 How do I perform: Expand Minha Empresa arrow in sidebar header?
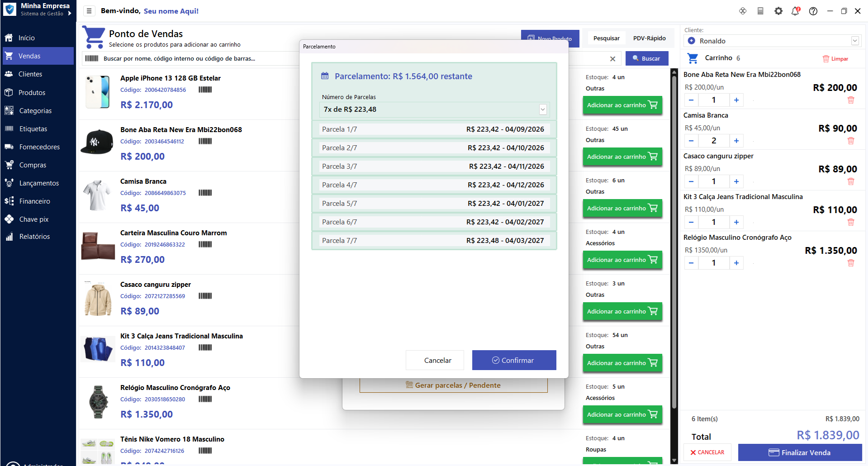70,14
